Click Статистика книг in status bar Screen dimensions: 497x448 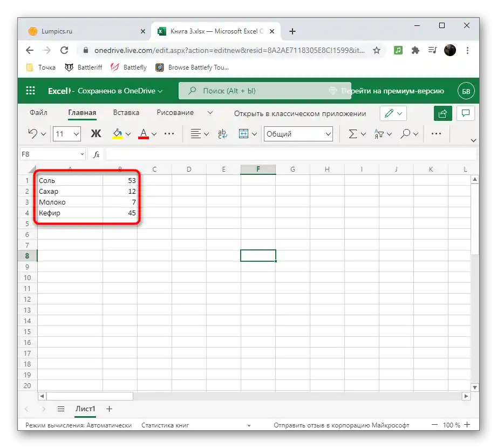(165, 425)
